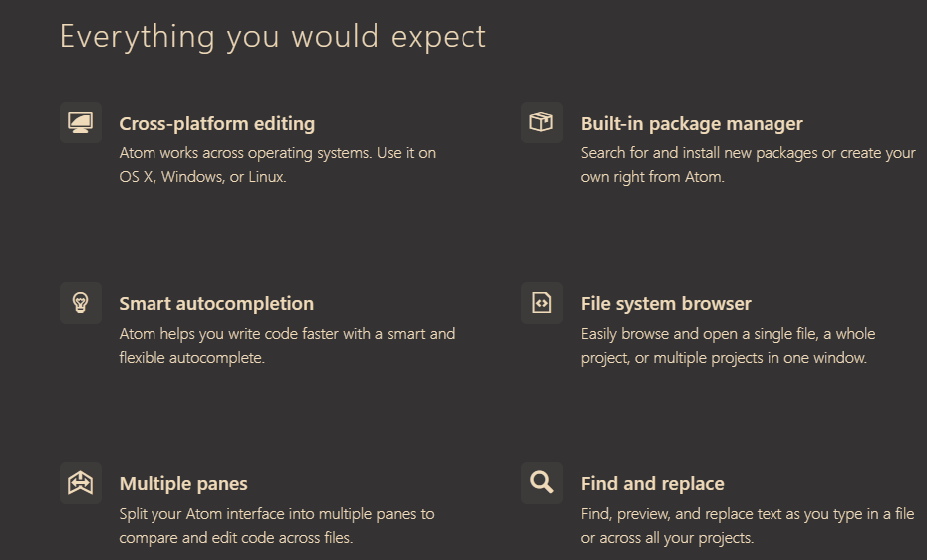The width and height of the screenshot is (927, 560).
Task: Click the monitor icon for cross-platform editing
Action: pyautogui.click(x=81, y=123)
